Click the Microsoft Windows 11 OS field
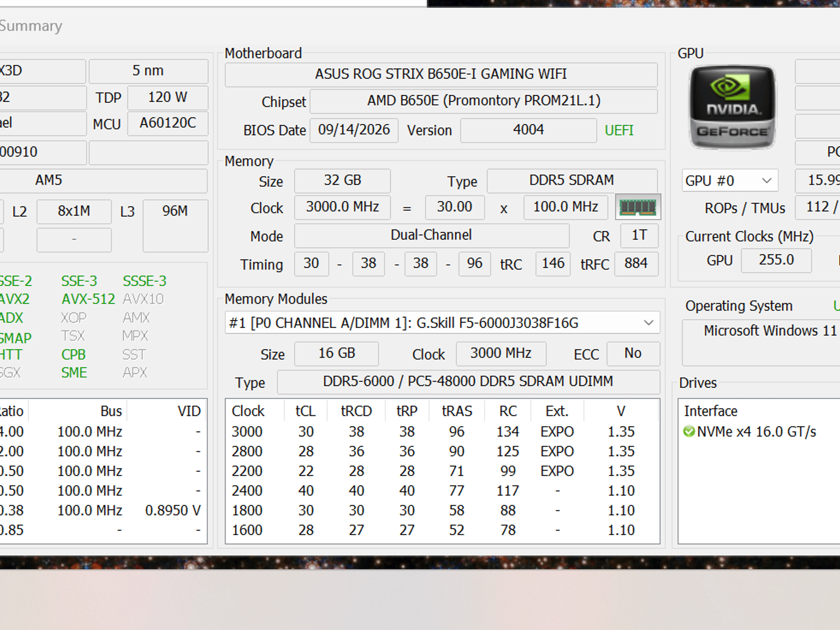Screen dimensions: 840x630 coord(761,342)
